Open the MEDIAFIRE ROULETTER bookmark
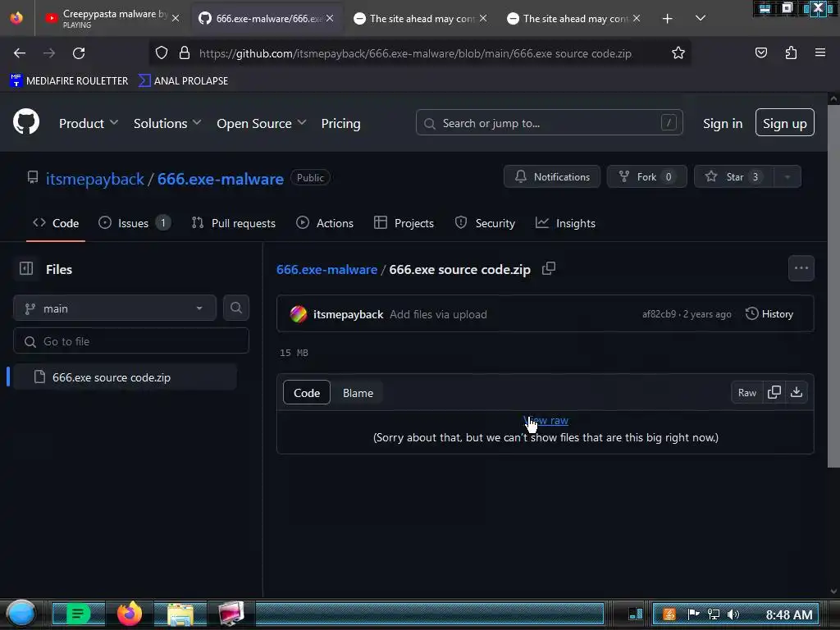Image resolution: width=840 pixels, height=630 pixels. (69, 80)
